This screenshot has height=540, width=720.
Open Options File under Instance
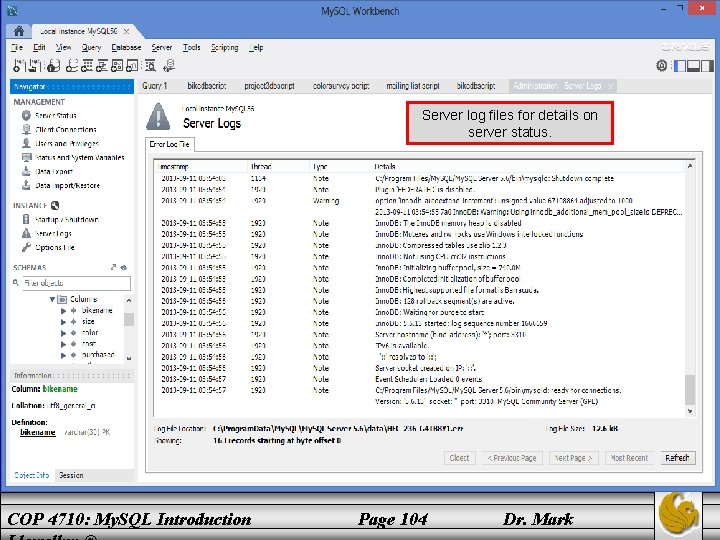(x=55, y=248)
